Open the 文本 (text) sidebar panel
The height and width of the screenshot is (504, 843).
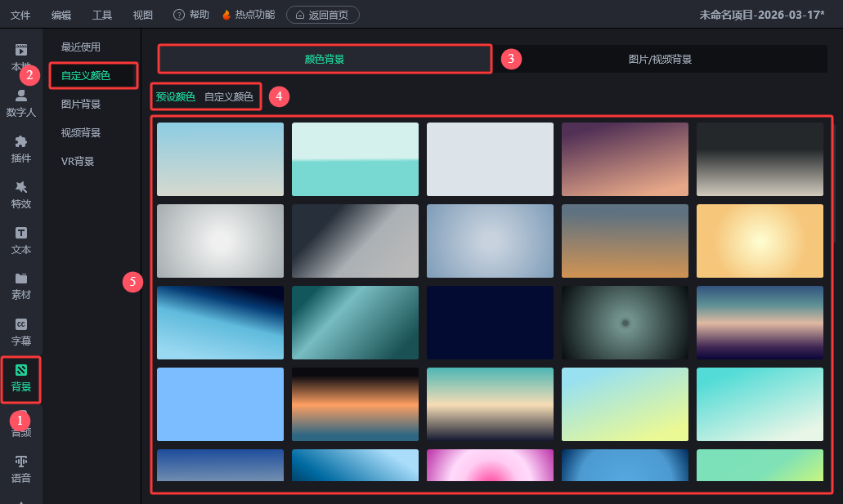[x=21, y=240]
